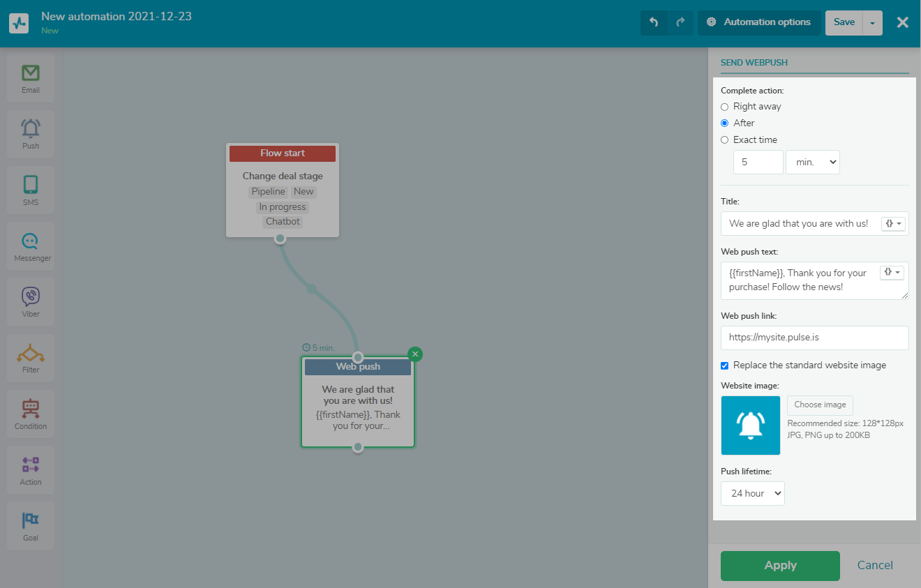
Task: Open the Title variables dropdown
Action: point(893,223)
